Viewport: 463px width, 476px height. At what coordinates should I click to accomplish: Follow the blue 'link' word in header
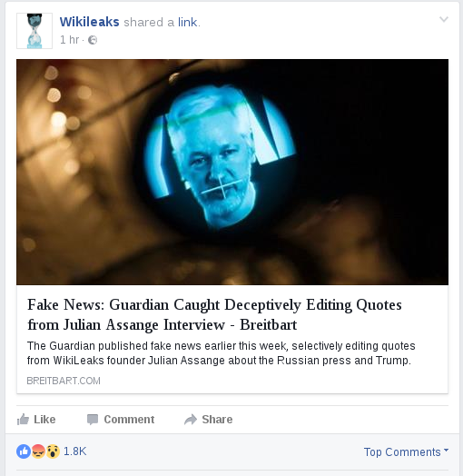[x=188, y=22]
